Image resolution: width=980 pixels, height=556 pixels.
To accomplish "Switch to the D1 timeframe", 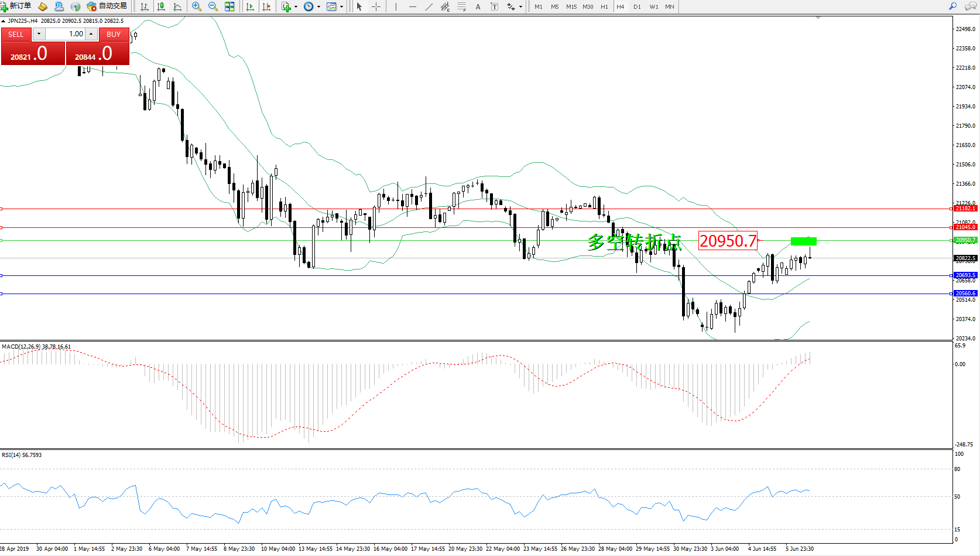I will [x=637, y=6].
